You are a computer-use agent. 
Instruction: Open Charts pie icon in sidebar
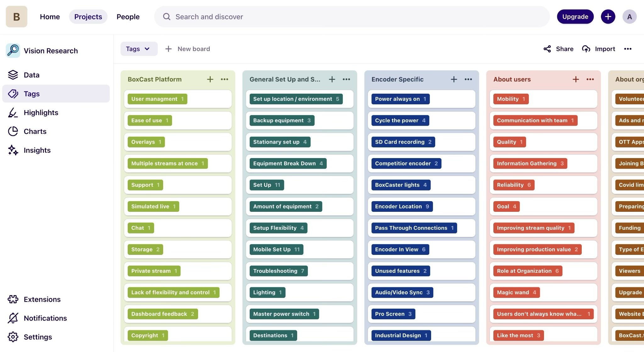coord(13,131)
